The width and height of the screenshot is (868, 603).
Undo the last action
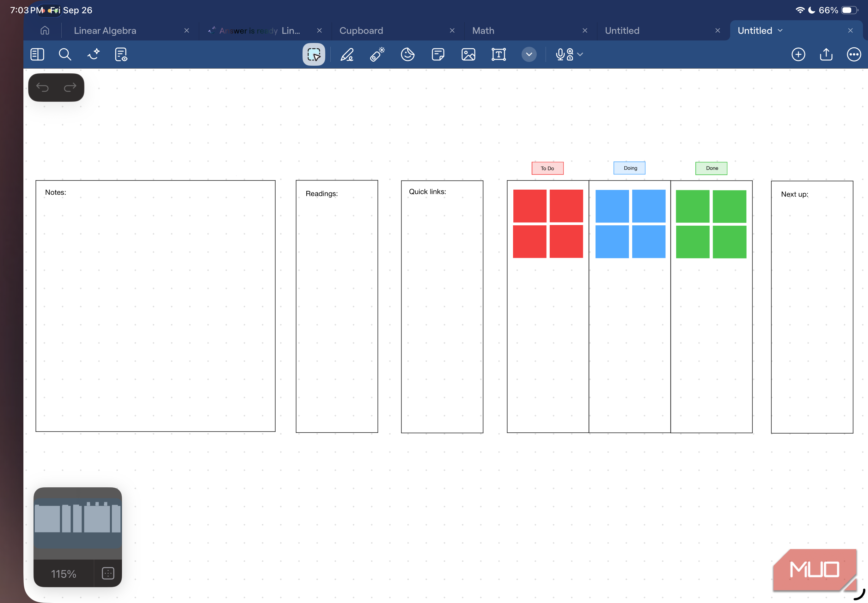pos(42,88)
